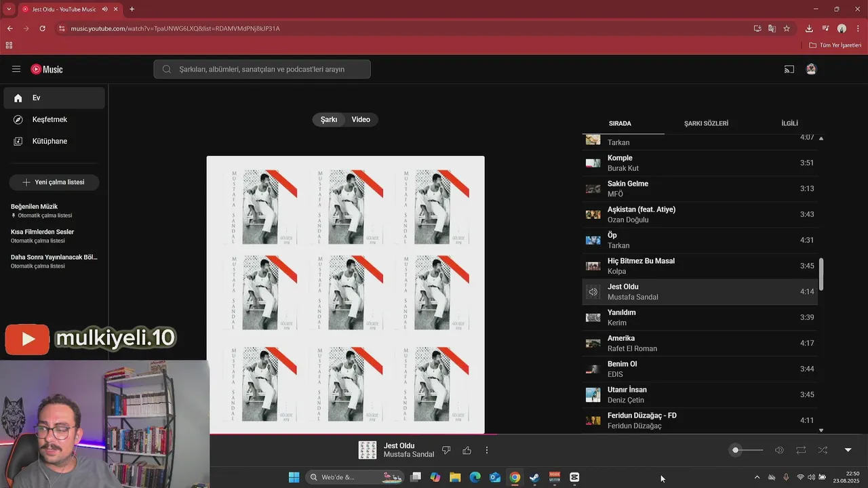
Task: Like the song Jest Oldu
Action: click(467, 450)
